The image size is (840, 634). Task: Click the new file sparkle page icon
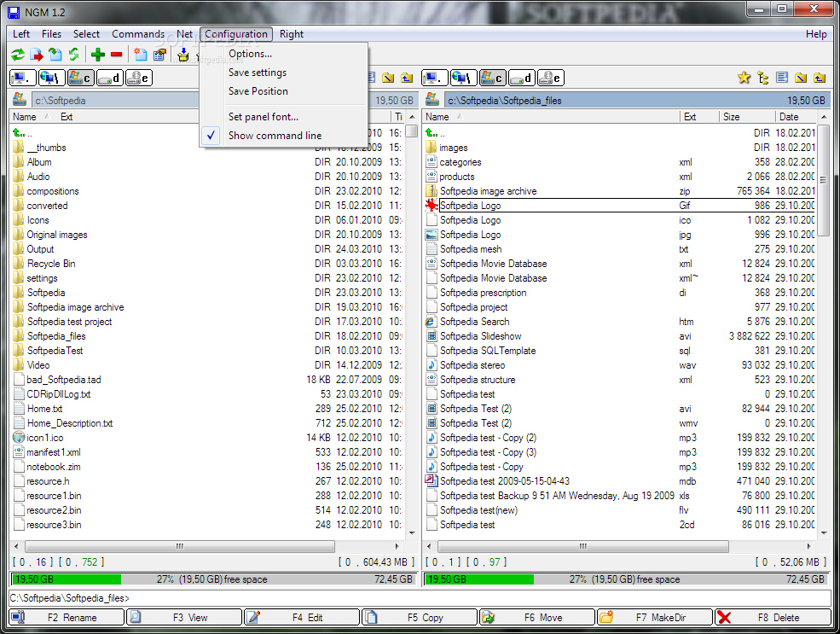[x=141, y=55]
